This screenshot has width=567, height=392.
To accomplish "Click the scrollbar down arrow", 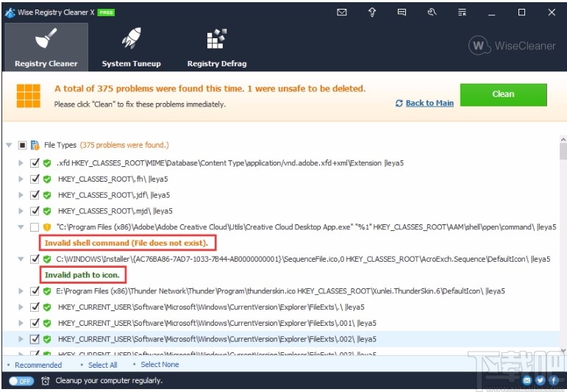I will click(563, 350).
